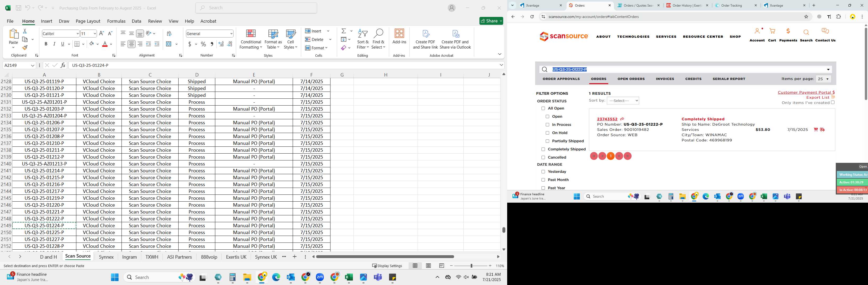Toggle Italic formatting

54,44
